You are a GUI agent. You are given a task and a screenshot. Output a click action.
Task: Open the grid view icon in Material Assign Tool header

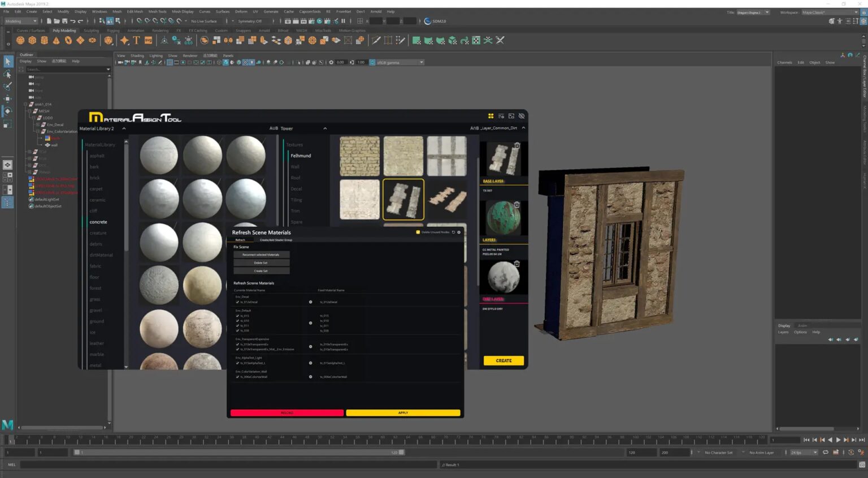(491, 116)
